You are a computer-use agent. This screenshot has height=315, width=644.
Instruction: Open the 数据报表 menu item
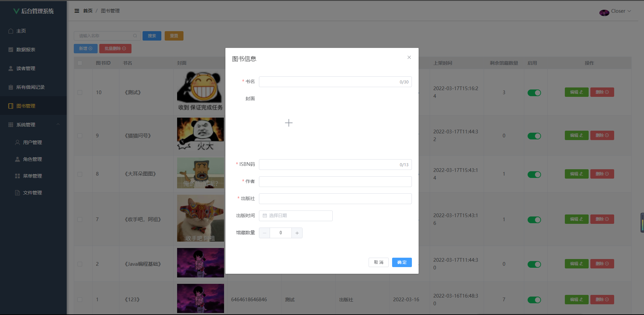coord(34,50)
